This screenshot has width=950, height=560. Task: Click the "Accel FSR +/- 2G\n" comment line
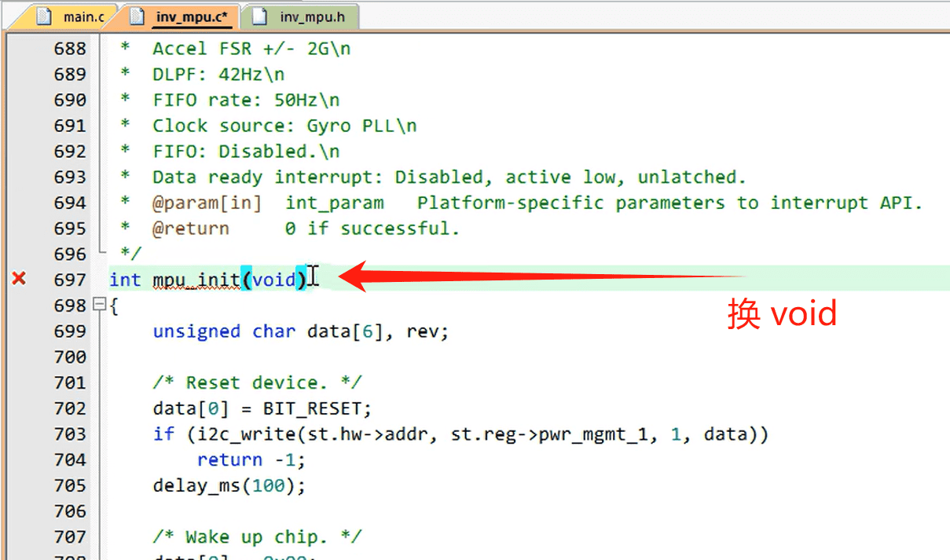point(251,49)
